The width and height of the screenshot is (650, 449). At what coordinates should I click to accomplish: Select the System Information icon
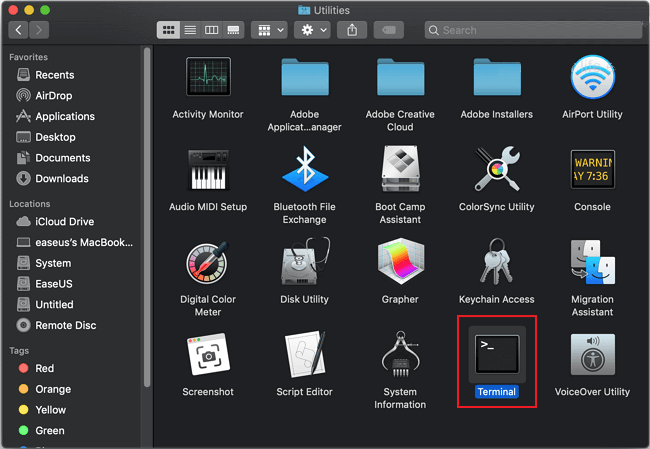coord(400,354)
